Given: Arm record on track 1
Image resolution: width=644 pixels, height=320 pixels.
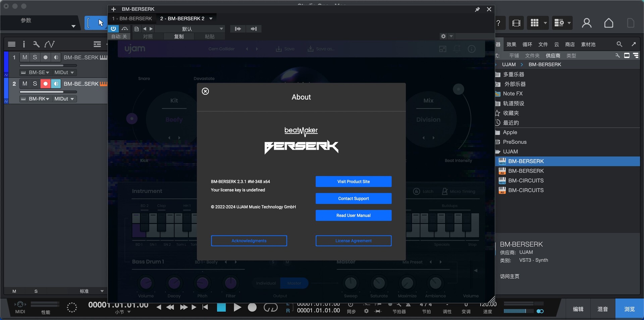Looking at the screenshot, I should point(45,57).
